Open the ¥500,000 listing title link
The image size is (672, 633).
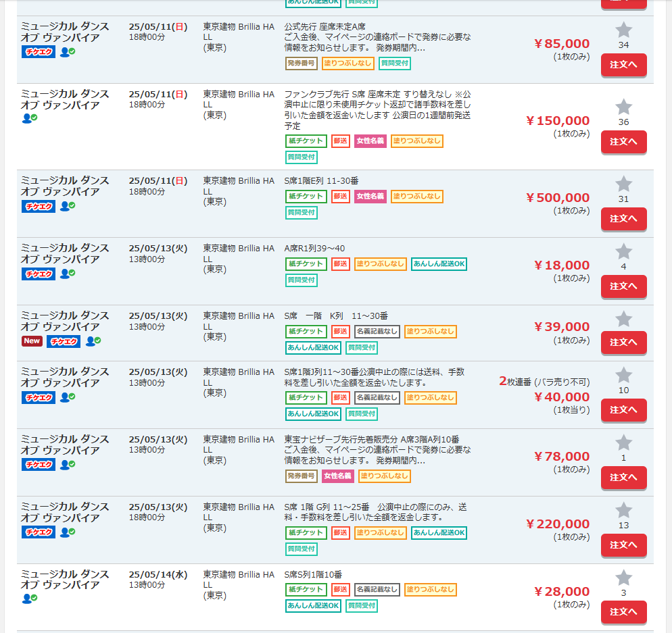(x=65, y=186)
